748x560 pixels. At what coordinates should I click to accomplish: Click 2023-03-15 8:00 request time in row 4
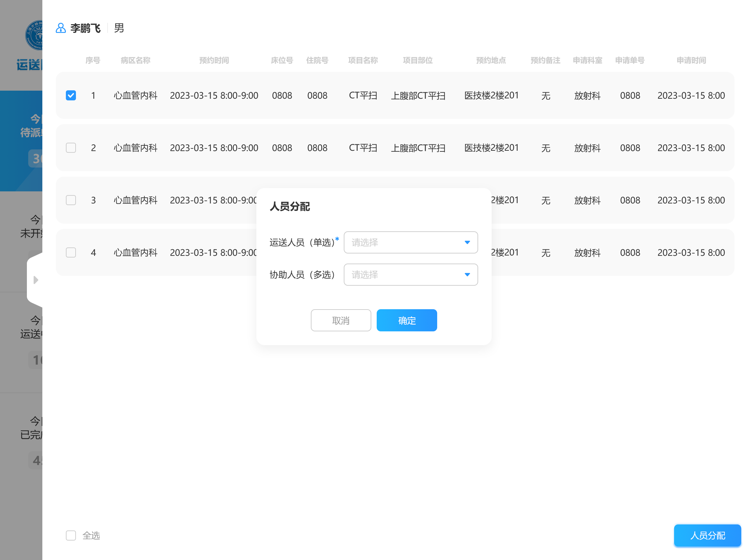coord(691,253)
